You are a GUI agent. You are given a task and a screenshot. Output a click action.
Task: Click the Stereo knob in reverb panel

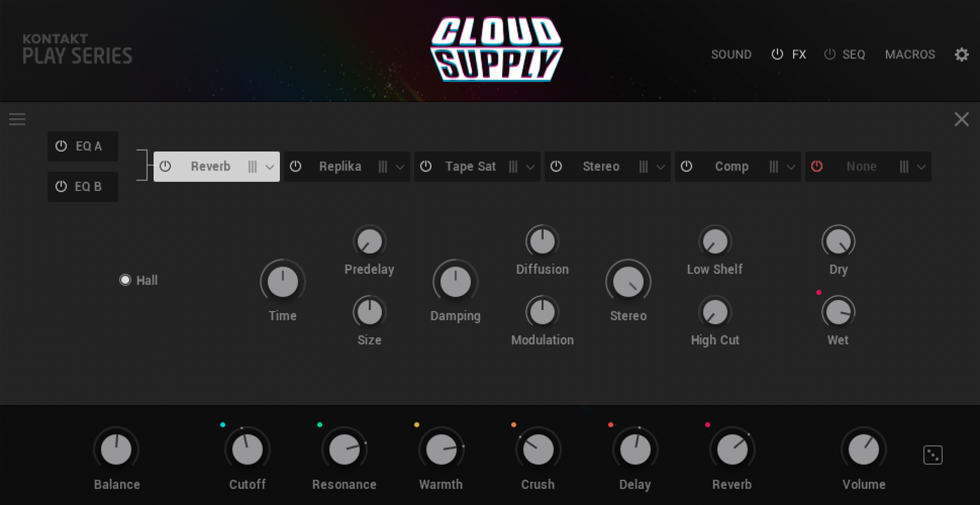click(629, 282)
